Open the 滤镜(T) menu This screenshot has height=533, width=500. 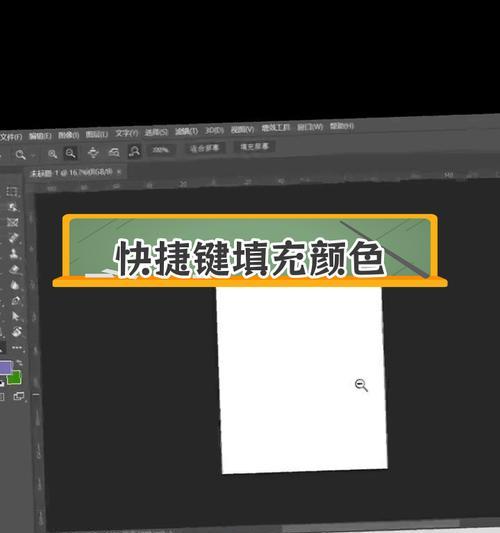click(x=186, y=131)
